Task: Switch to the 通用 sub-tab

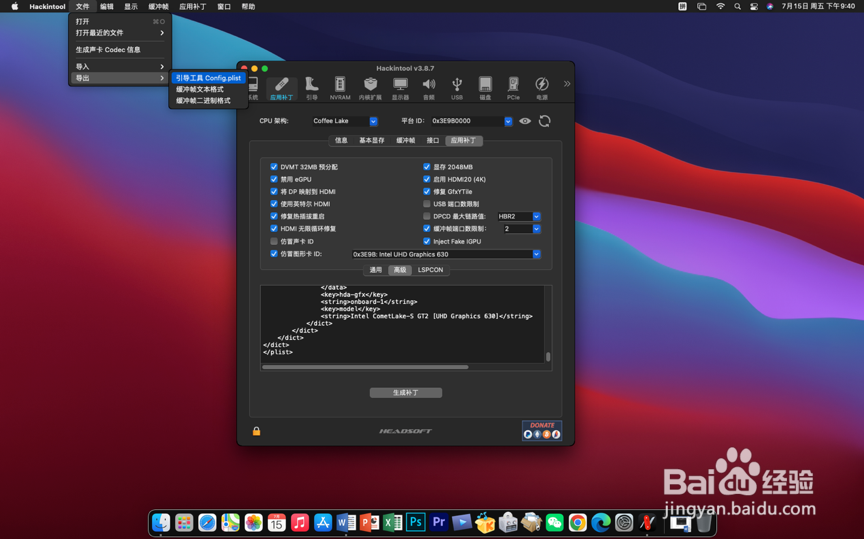Action: coord(376,270)
